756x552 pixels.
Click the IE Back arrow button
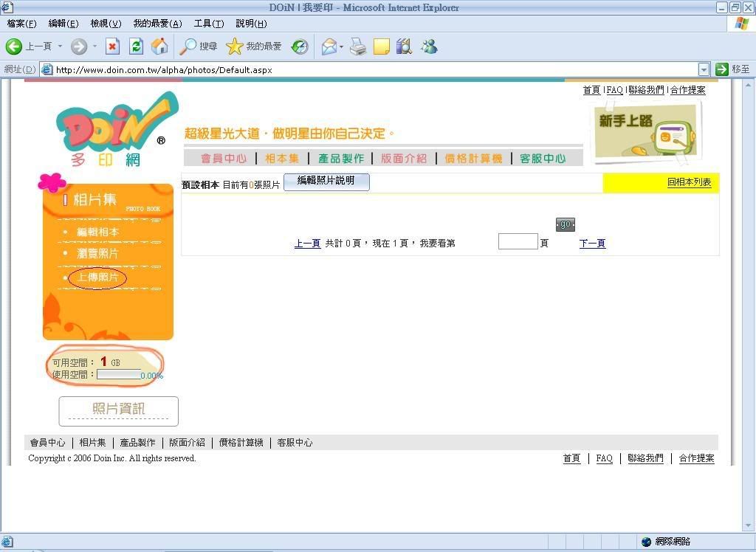tap(14, 46)
